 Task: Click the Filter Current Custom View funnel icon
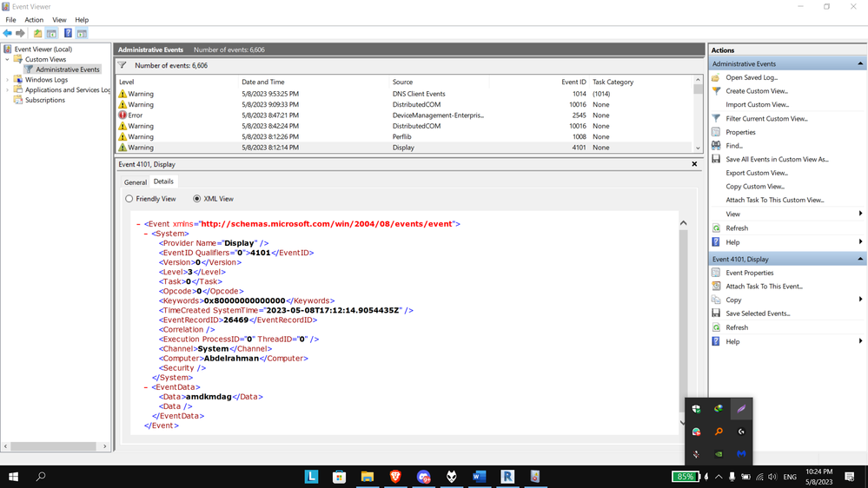(716, 118)
